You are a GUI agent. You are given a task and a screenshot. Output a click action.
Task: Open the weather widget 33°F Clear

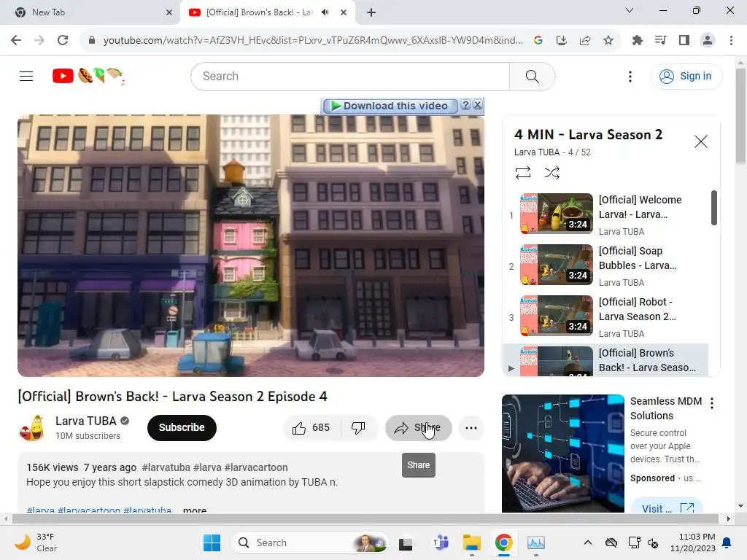36,542
